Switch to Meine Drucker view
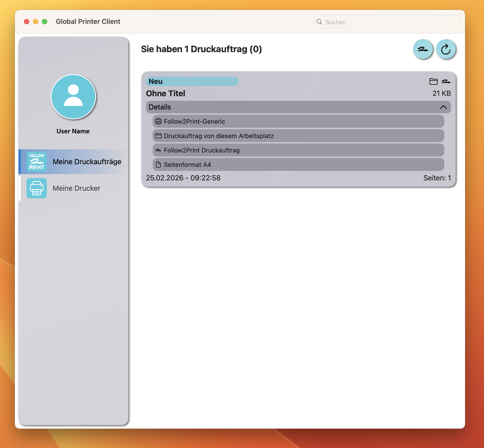This screenshot has height=448, width=484. click(x=76, y=188)
